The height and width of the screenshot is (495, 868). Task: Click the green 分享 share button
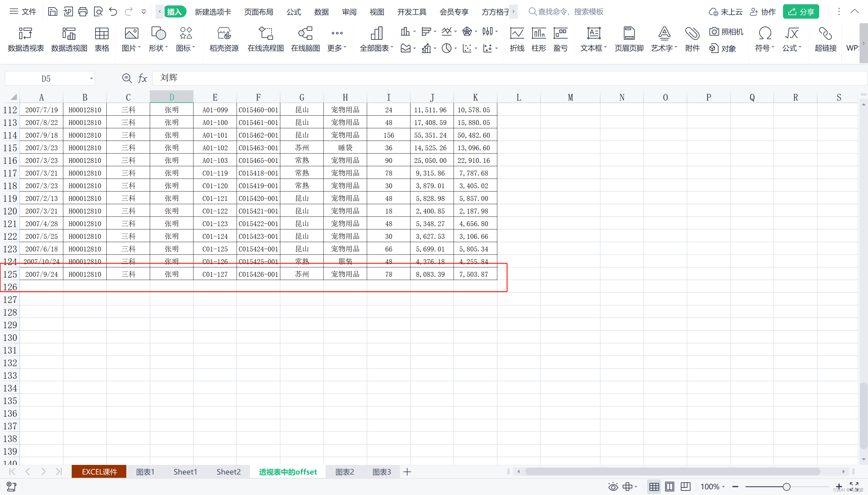(x=801, y=11)
